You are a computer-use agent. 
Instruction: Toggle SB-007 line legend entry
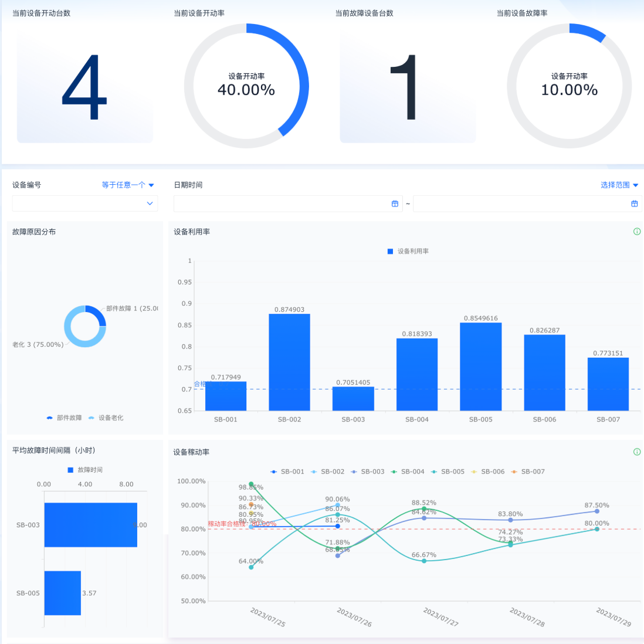click(x=528, y=472)
